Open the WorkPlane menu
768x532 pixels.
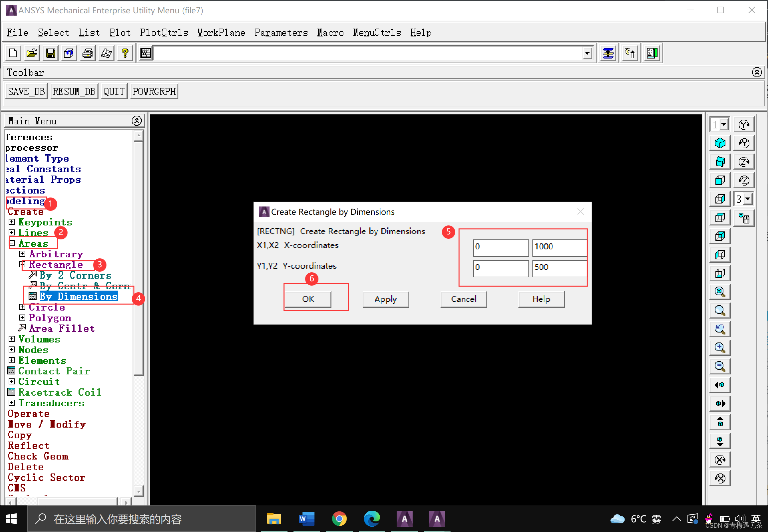point(221,33)
